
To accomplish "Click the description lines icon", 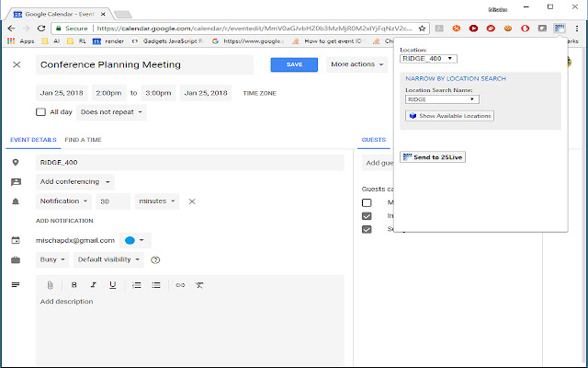I will pos(16,285).
